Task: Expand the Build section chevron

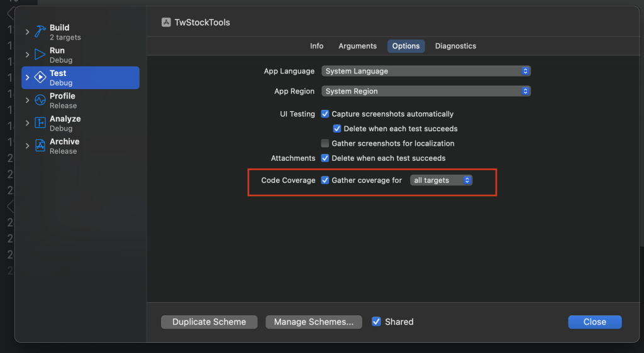Action: click(x=27, y=31)
